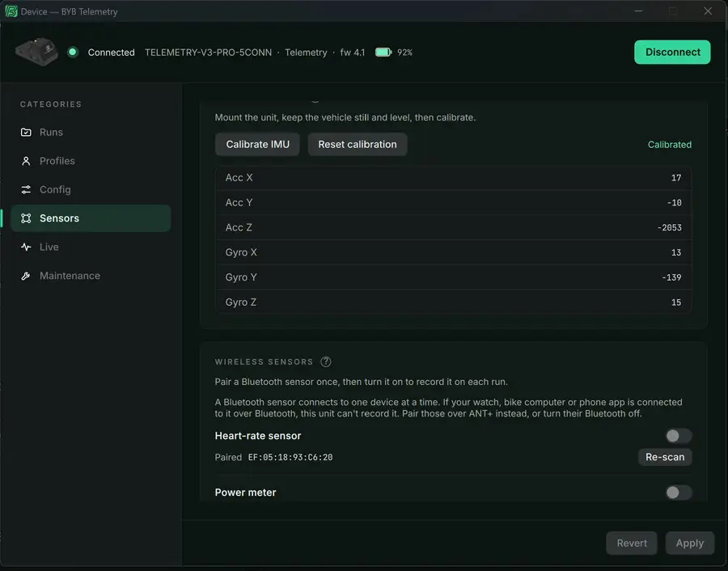Viewport: 728px width, 571px height.
Task: Select the Sensors category
Action: point(91,218)
